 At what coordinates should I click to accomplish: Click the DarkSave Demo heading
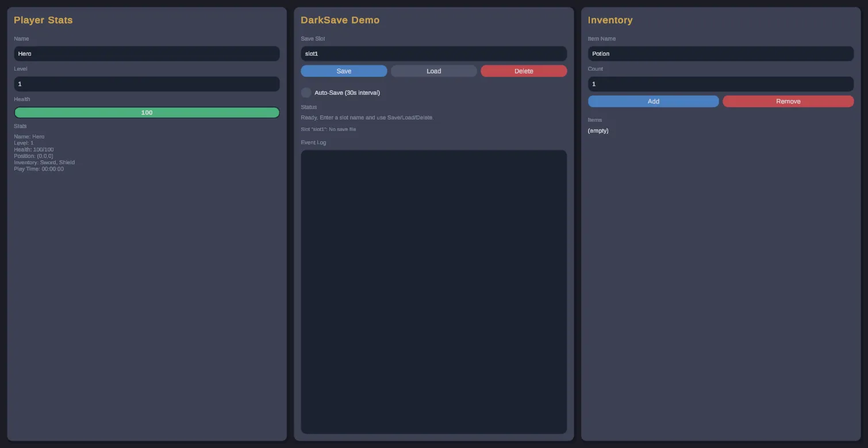[340, 20]
